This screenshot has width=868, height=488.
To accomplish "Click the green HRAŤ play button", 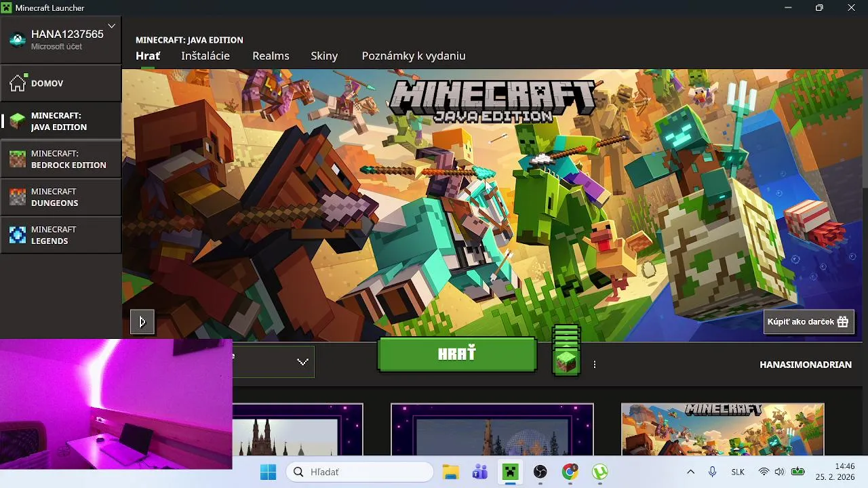I will click(457, 354).
